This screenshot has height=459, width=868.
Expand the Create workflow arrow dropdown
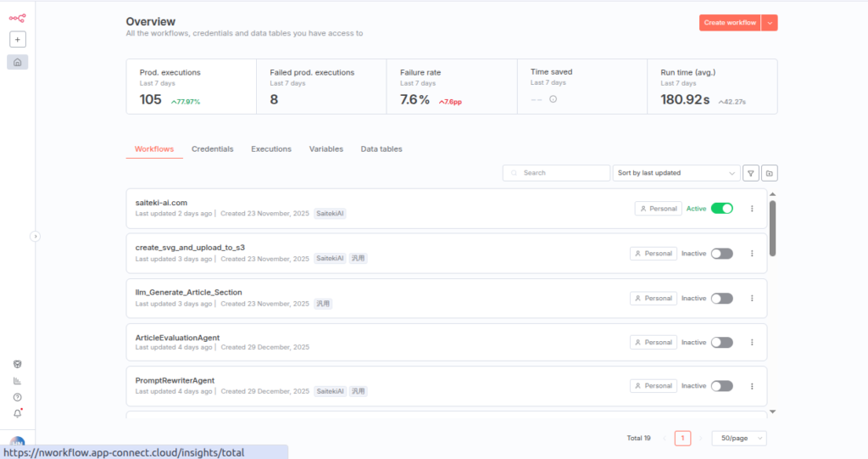(770, 23)
